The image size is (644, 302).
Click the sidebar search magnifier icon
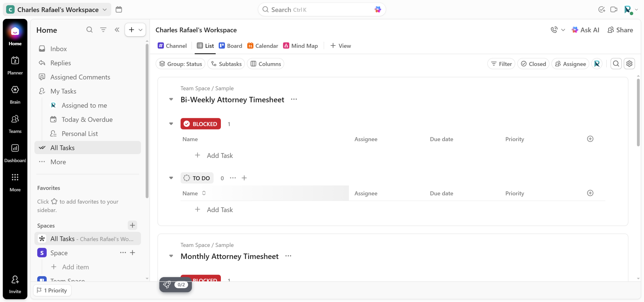[89, 30]
